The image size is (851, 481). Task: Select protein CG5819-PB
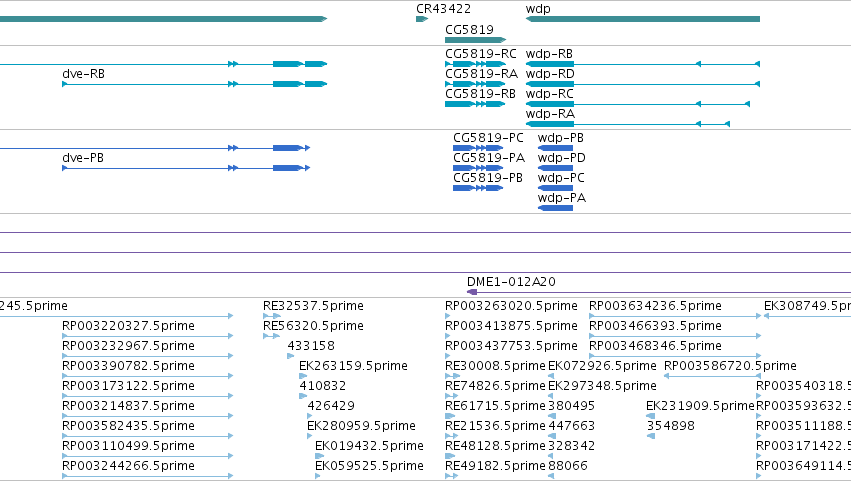(x=488, y=178)
